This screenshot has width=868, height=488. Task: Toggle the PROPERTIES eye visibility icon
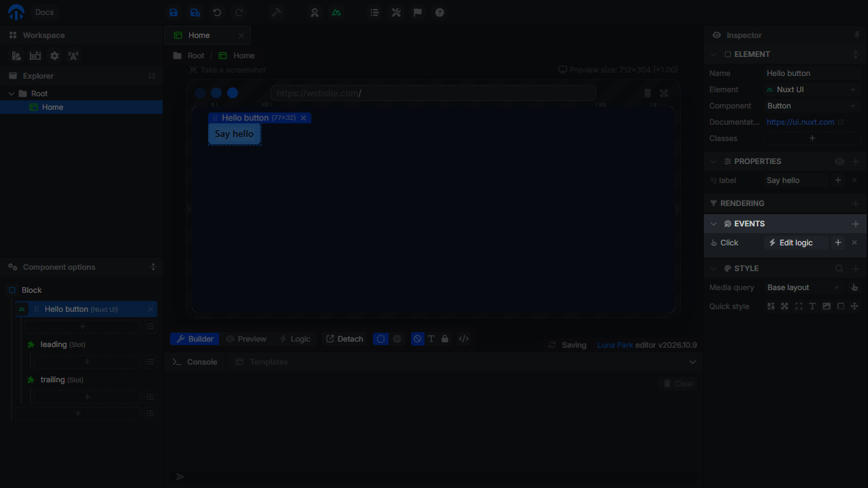click(x=840, y=161)
